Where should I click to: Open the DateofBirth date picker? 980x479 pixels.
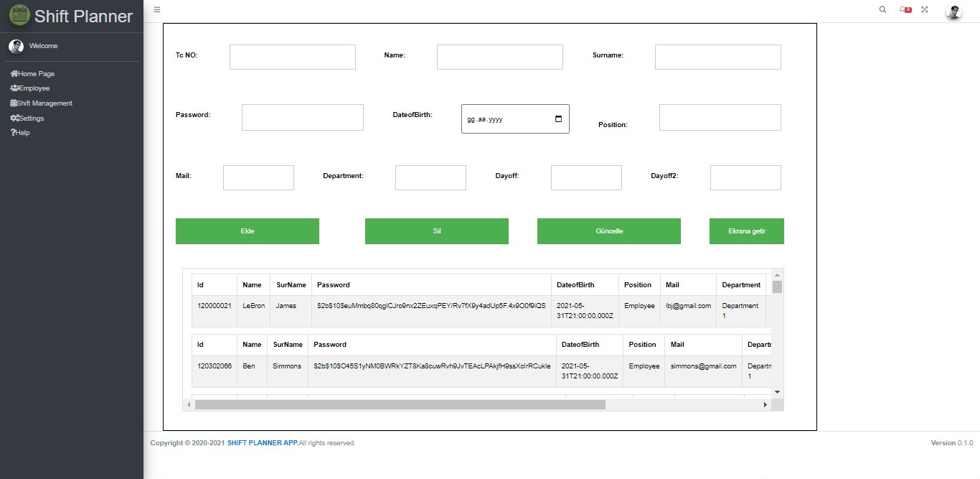point(558,118)
